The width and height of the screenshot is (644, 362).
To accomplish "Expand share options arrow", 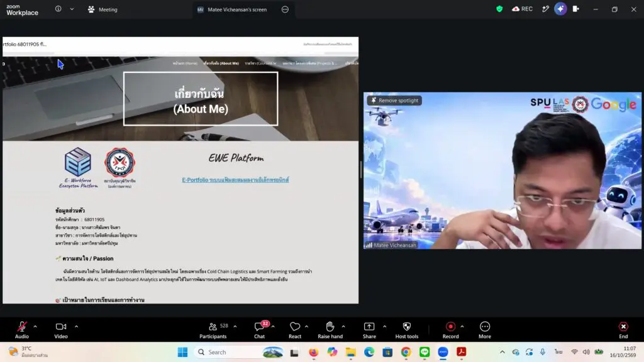I will pos(385,327).
